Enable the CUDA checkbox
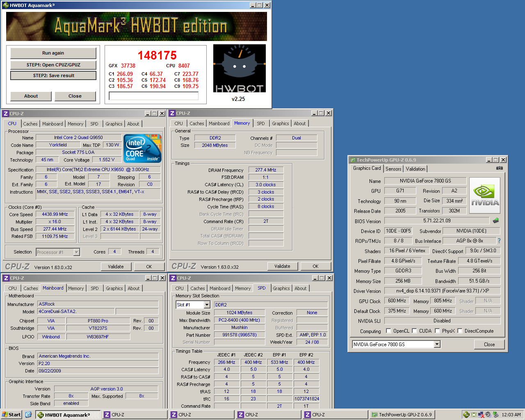525x420 pixels. [x=414, y=331]
